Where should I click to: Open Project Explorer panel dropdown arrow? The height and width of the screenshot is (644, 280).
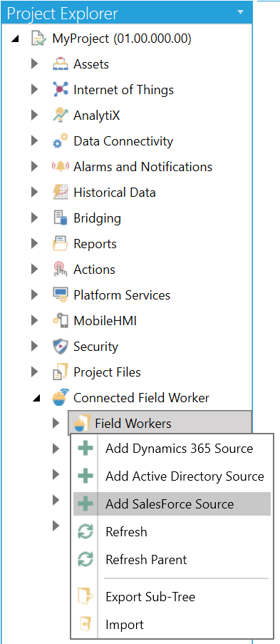click(241, 12)
